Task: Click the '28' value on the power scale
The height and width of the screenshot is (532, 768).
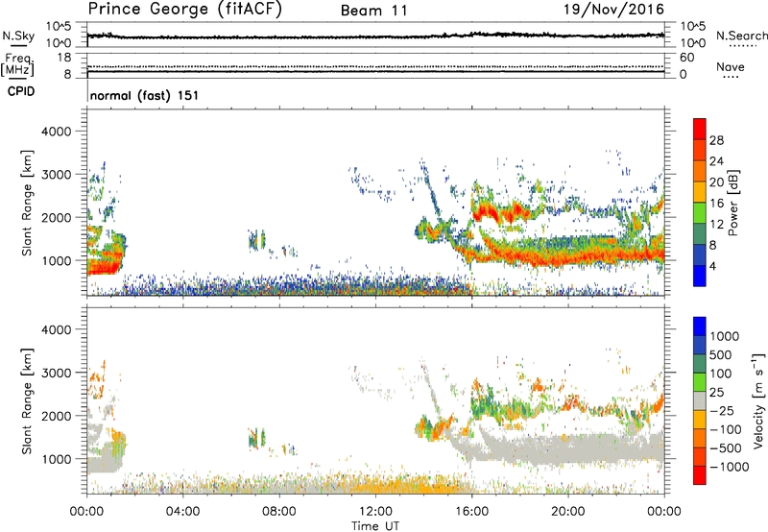Action: tap(716, 140)
